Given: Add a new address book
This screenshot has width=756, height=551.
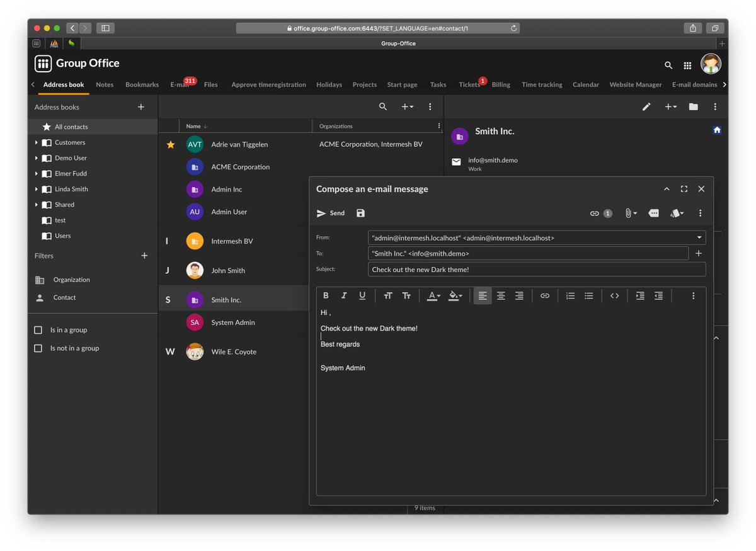Looking at the screenshot, I should pyautogui.click(x=141, y=107).
